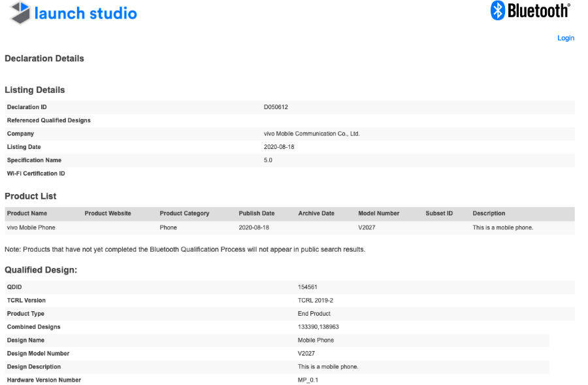Click model number V2027 in Product List

(367, 227)
